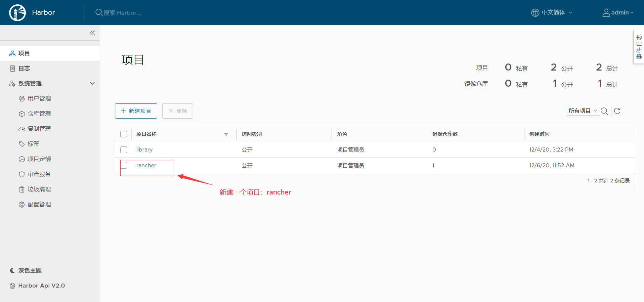Click the 配置管理 gear icon
Viewport: 644px width, 302px height.
[x=22, y=205]
